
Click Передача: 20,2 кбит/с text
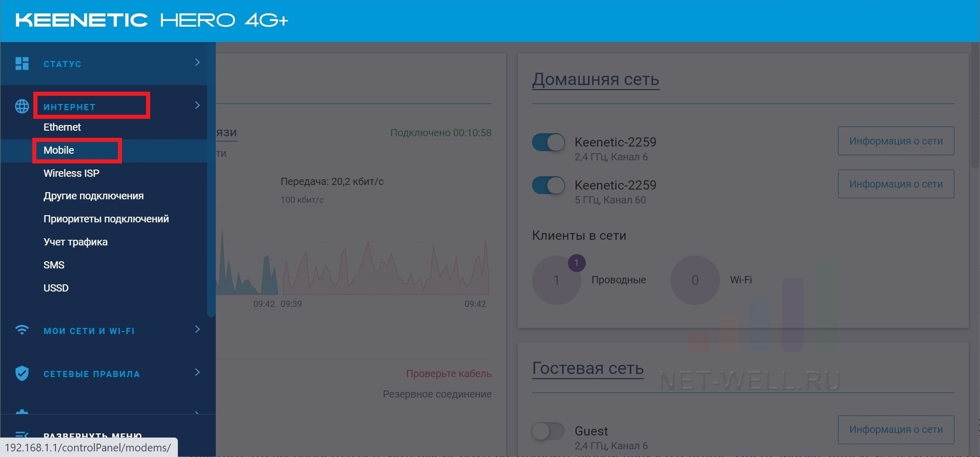coord(332,181)
